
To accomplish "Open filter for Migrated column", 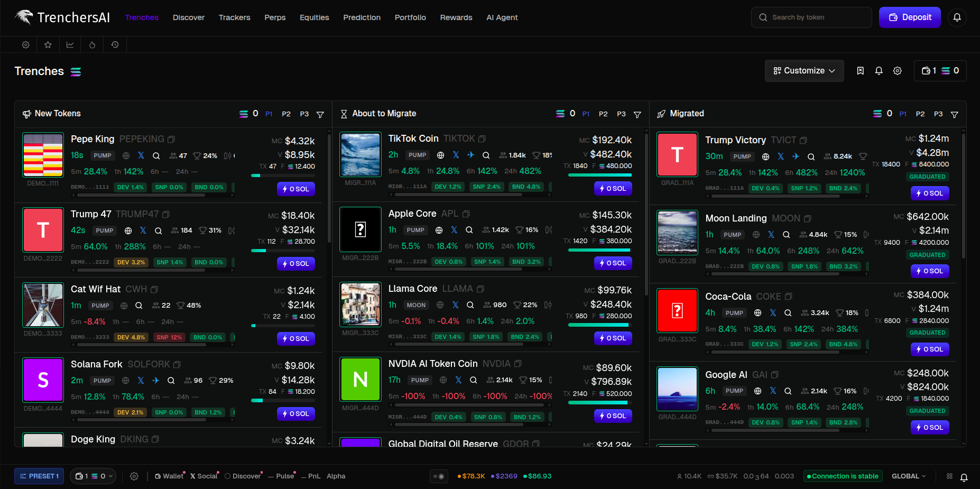I will click(x=954, y=114).
